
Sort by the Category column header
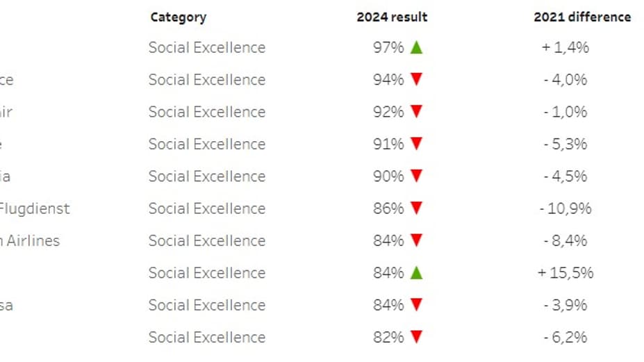178,17
